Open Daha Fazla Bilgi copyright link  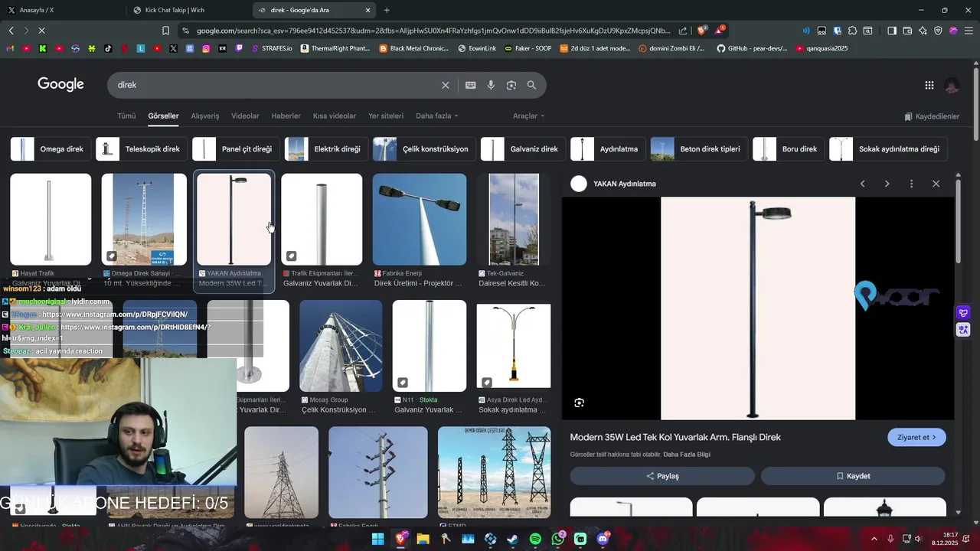coord(687,455)
